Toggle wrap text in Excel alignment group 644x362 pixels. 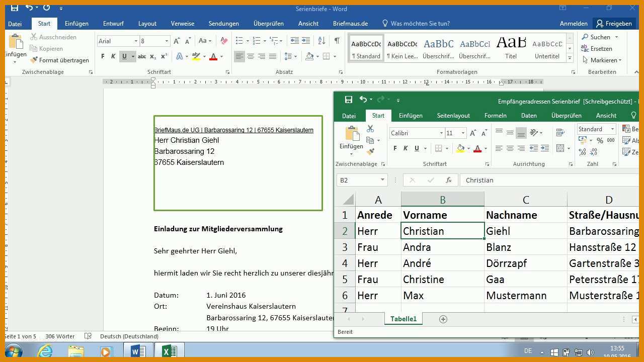tap(560, 133)
